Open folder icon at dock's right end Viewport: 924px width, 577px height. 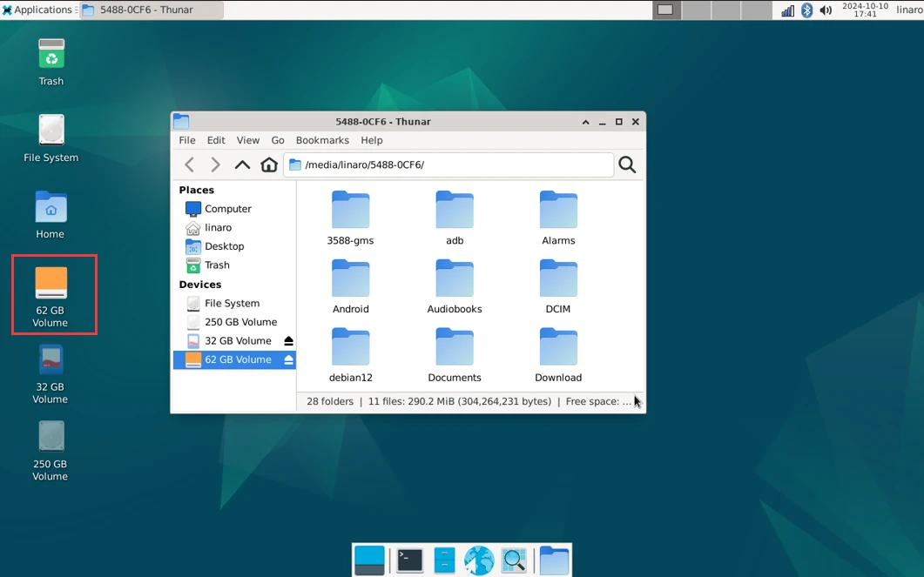[x=554, y=560]
